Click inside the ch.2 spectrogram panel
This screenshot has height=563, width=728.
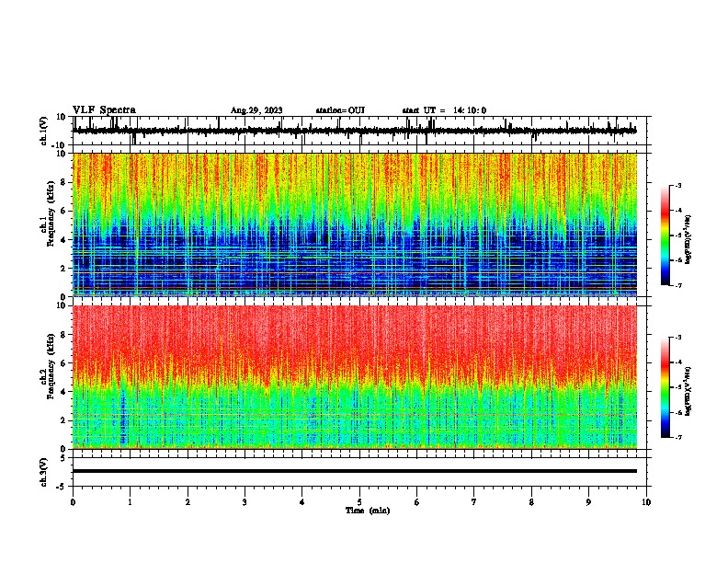355,377
